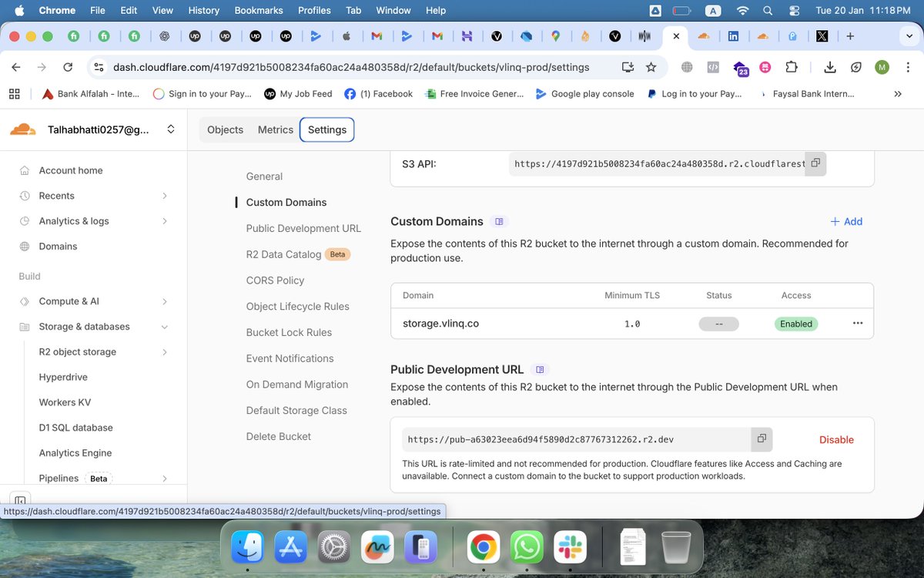The height and width of the screenshot is (578, 924).
Task: Open Spotlight search in menu bar
Action: point(768,11)
